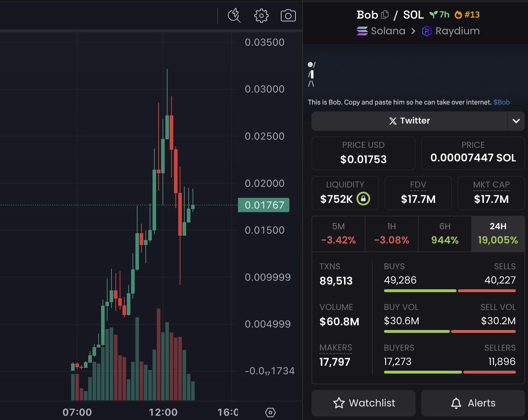The image size is (528, 420).
Task: Click the SELLERS count 11,896
Action: [x=502, y=362]
